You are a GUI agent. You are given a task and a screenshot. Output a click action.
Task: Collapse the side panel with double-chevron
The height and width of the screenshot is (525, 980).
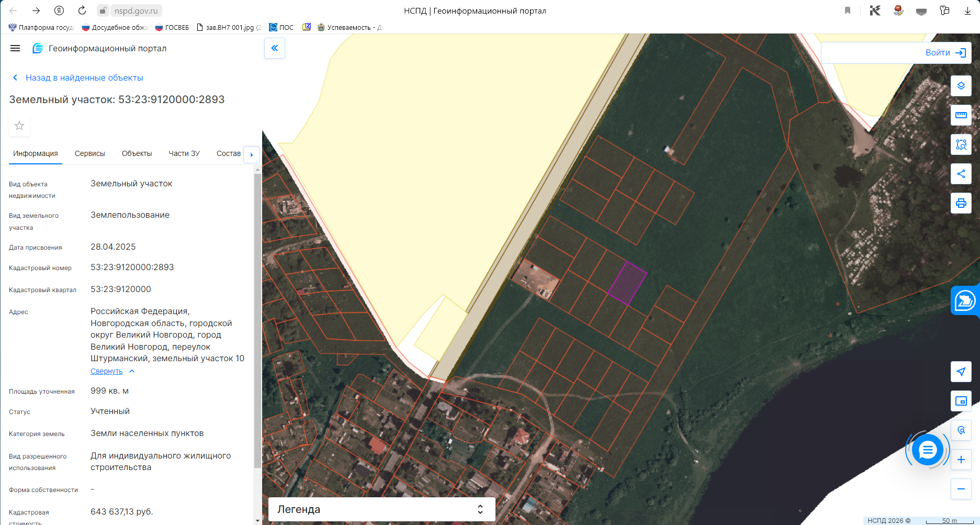(275, 48)
